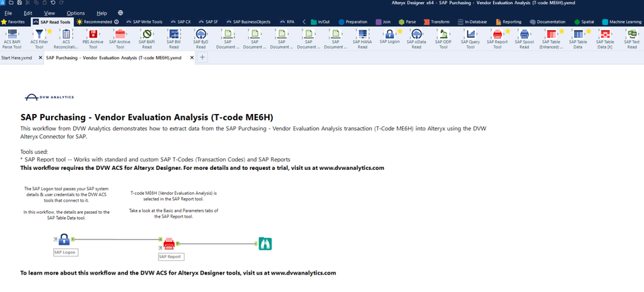Image resolution: width=644 pixels, height=292 pixels.
Task: Choose the SAP ODP Tool icon
Action: click(x=443, y=34)
